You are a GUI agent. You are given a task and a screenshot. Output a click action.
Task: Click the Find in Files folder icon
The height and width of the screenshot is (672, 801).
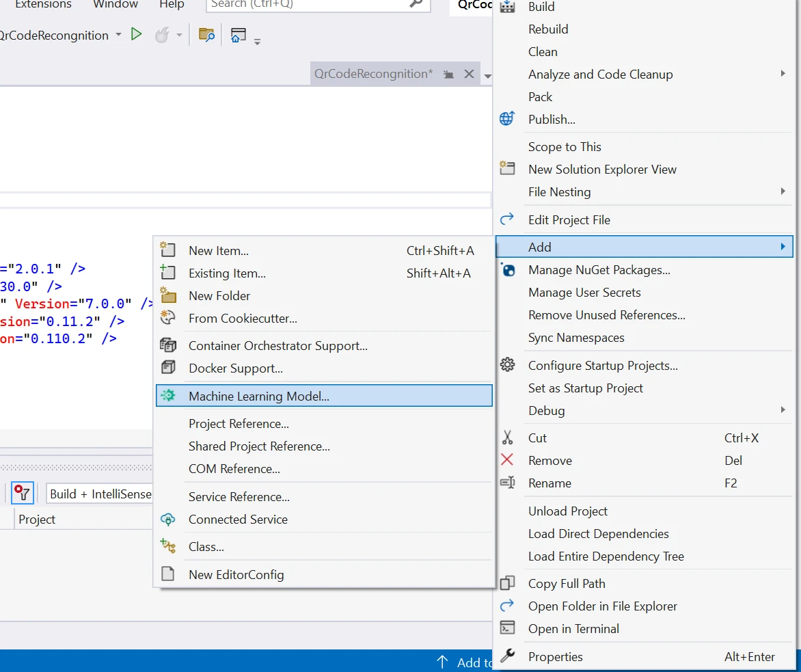pyautogui.click(x=206, y=35)
